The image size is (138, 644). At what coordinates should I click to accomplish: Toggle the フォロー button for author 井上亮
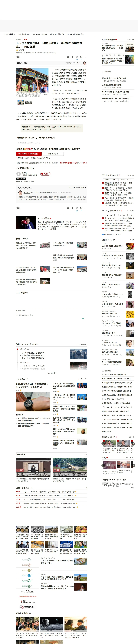(45, 174)
